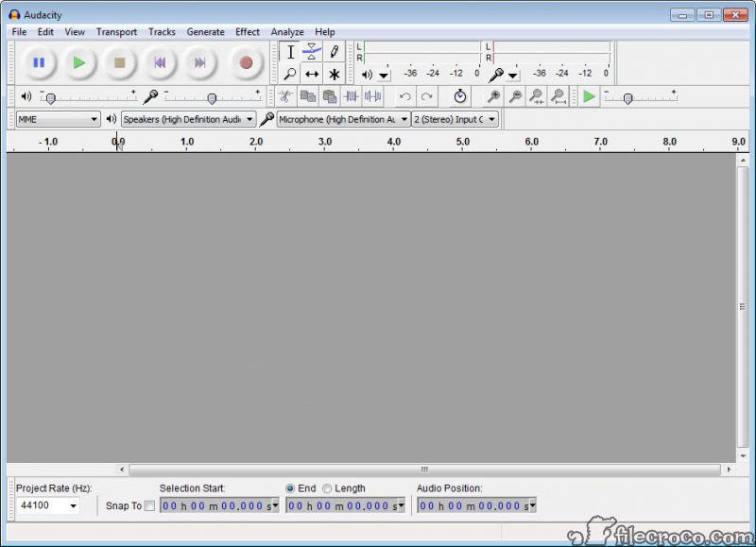
Task: Open Selection Start time format arrow
Action: [x=275, y=505]
